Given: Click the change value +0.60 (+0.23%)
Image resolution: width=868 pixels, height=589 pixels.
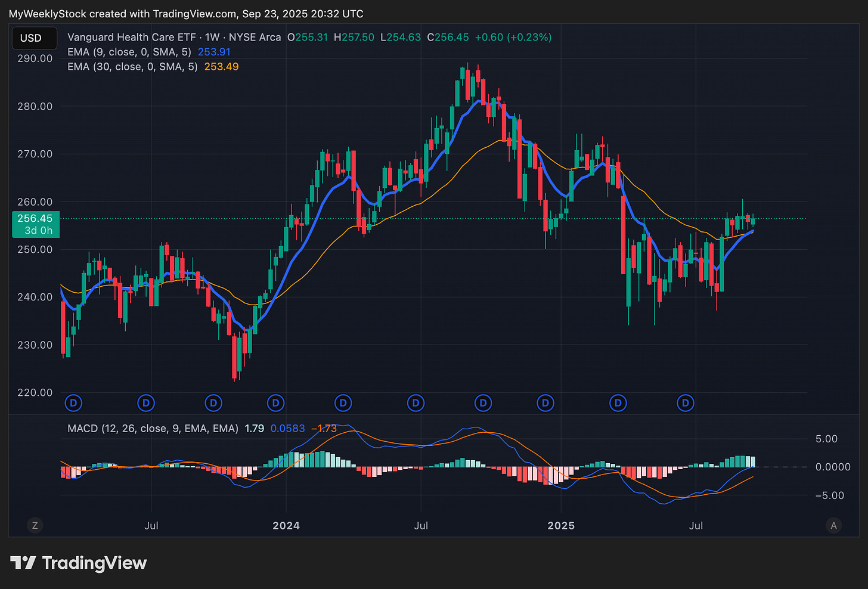Looking at the screenshot, I should coord(513,37).
